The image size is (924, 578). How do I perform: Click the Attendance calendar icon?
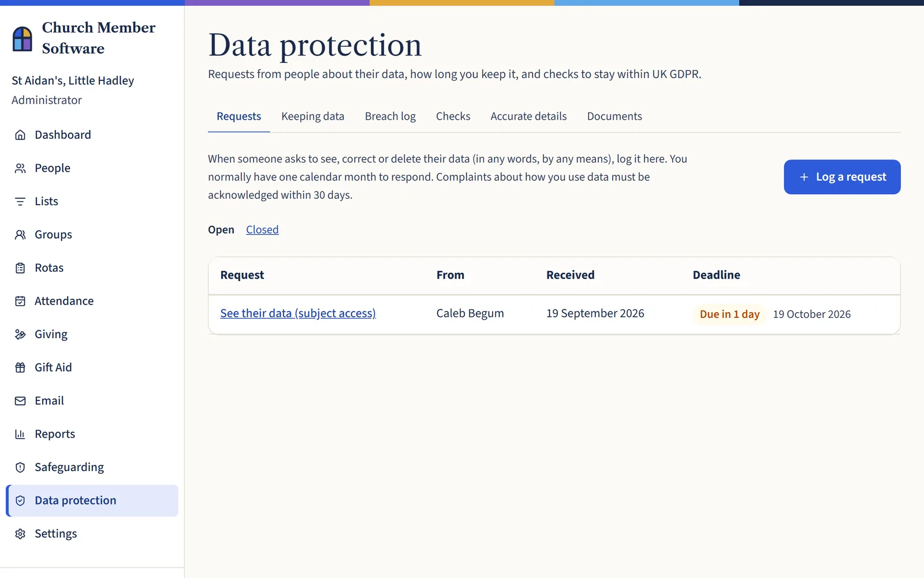pyautogui.click(x=20, y=301)
